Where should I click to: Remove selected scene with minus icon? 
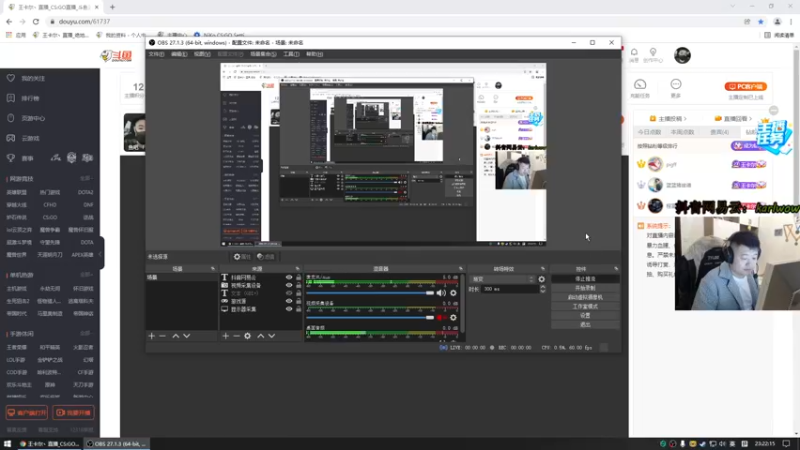(162, 336)
